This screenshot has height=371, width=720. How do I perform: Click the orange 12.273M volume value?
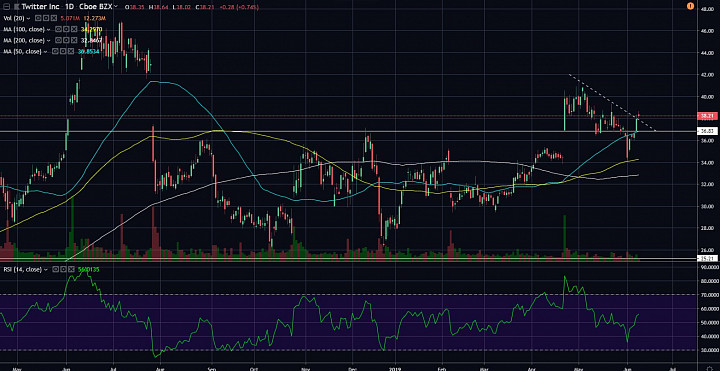(95, 18)
